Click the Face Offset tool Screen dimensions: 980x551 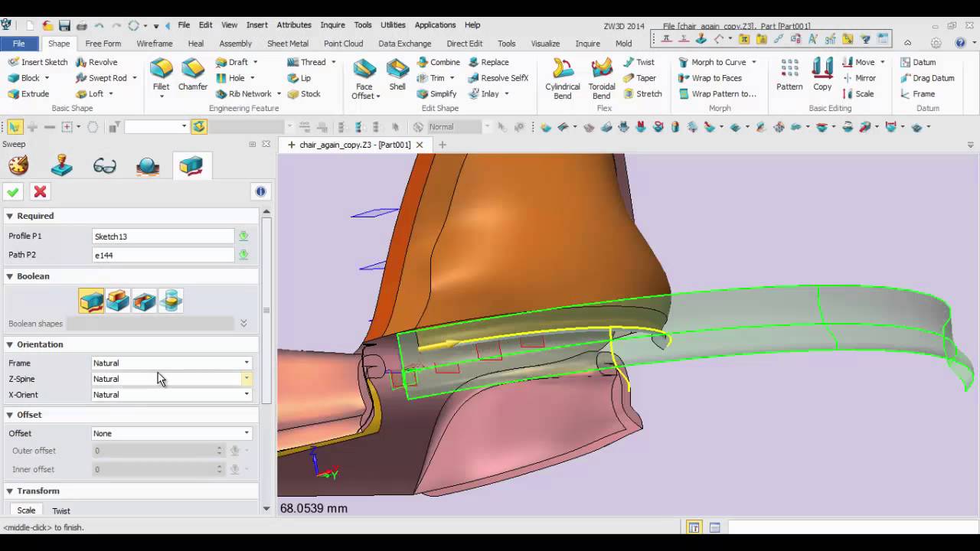click(364, 78)
